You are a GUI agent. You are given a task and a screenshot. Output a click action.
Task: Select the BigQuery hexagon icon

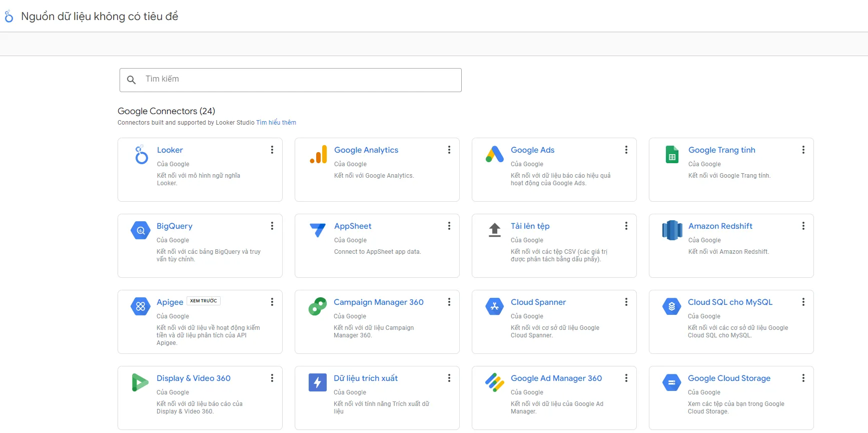coord(141,231)
